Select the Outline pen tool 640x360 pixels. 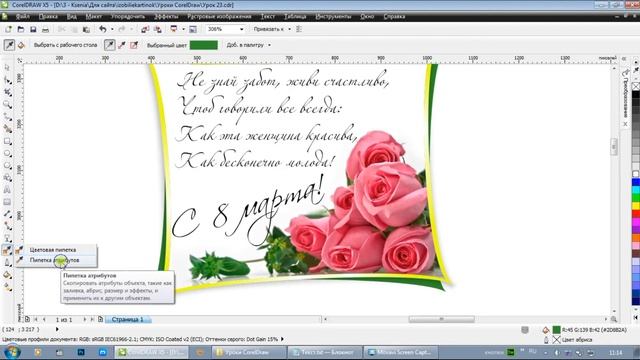(x=7, y=263)
